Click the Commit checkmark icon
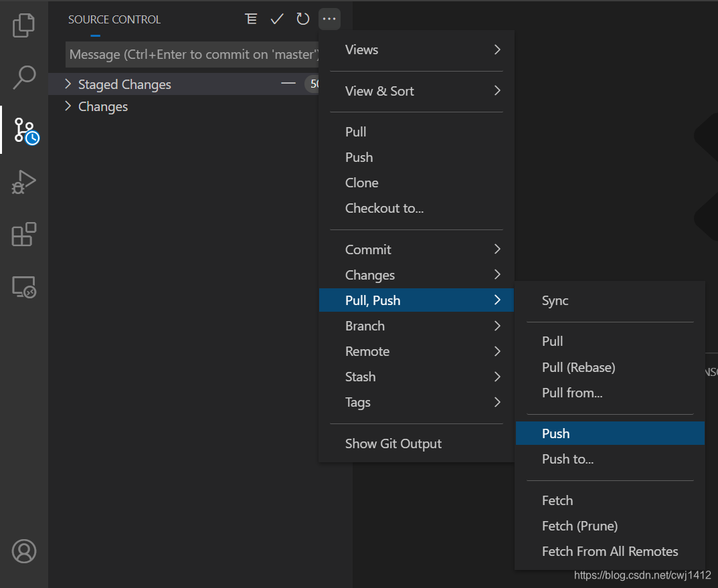The width and height of the screenshot is (718, 588). tap(277, 19)
